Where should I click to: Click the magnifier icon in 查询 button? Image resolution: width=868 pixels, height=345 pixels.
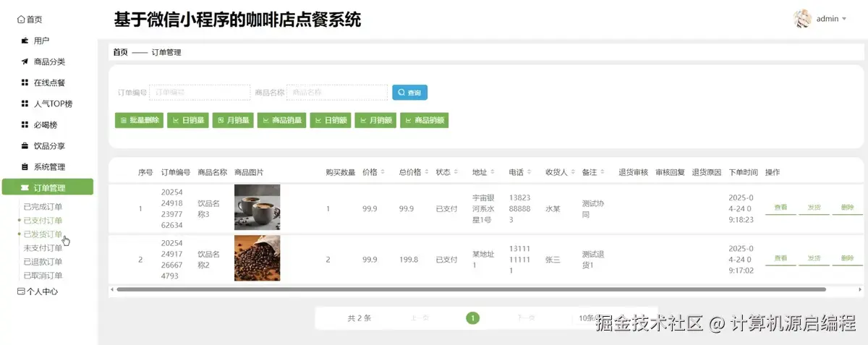pyautogui.click(x=401, y=93)
